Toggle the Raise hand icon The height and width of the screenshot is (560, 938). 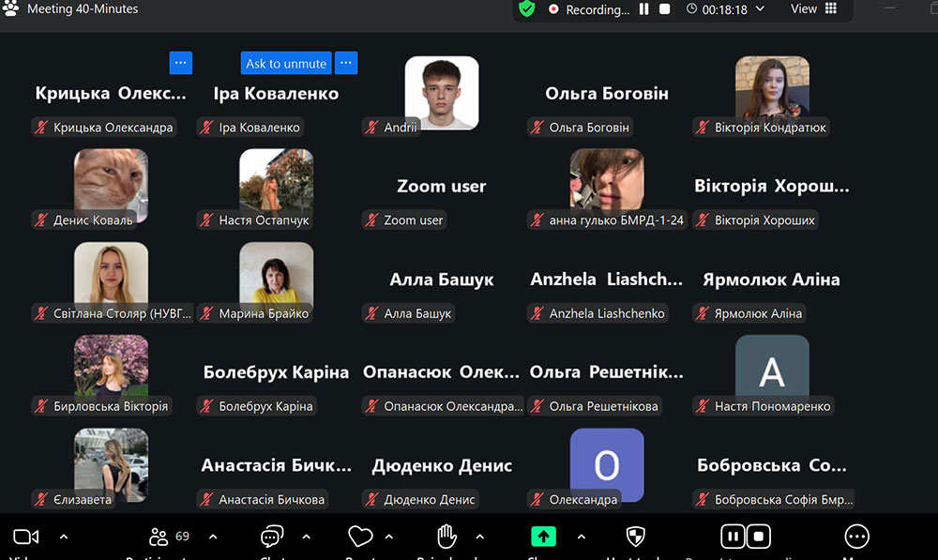447,537
